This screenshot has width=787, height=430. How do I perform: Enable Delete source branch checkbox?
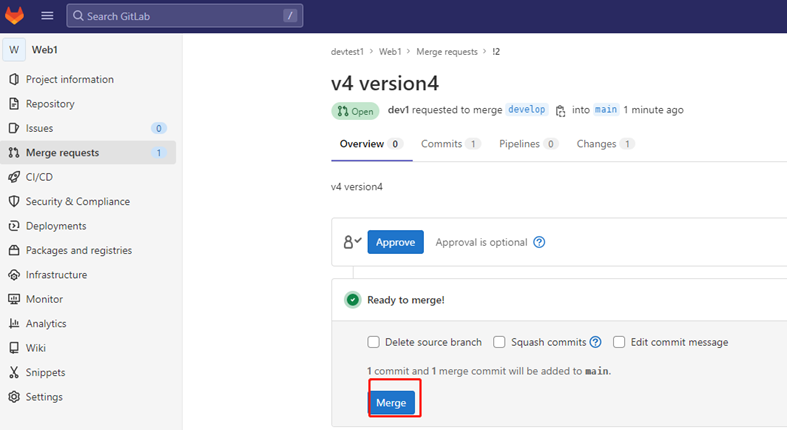pyautogui.click(x=373, y=342)
